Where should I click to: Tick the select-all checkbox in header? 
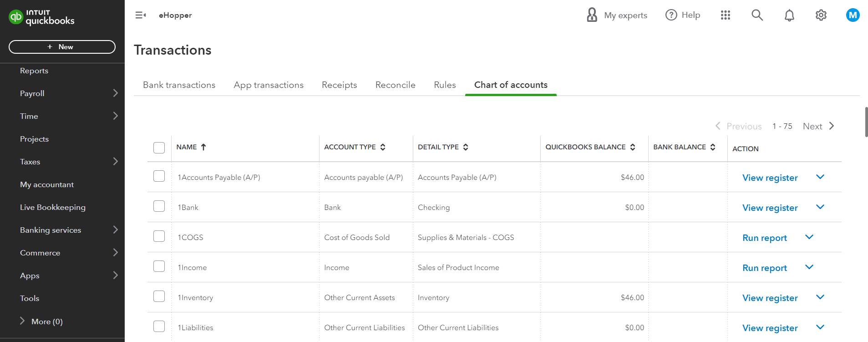pyautogui.click(x=159, y=148)
